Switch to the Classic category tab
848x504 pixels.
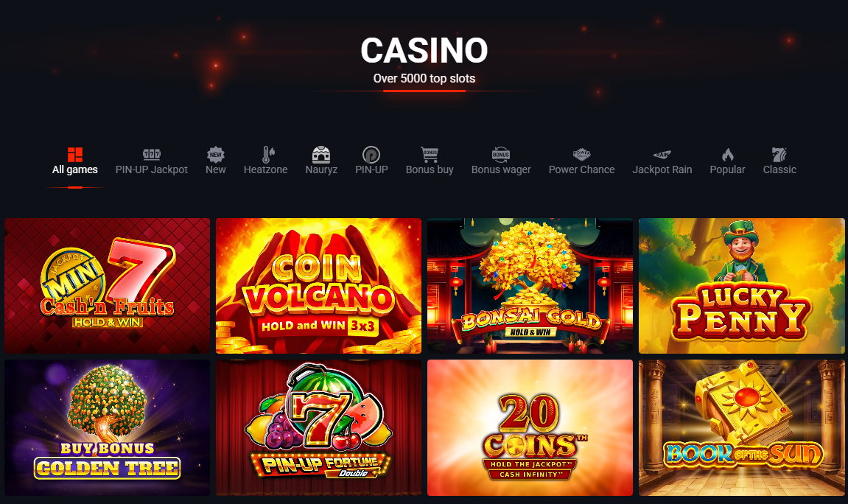pos(779,161)
